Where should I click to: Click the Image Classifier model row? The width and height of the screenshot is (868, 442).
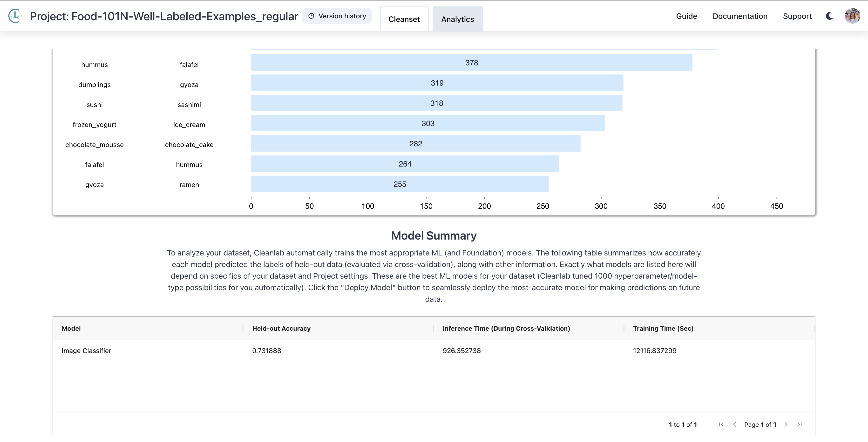pyautogui.click(x=434, y=351)
